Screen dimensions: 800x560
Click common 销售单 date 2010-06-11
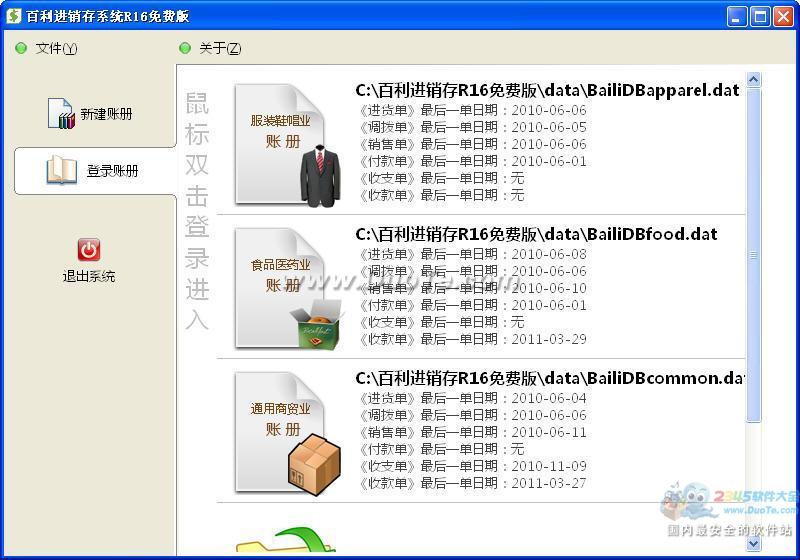(x=549, y=432)
